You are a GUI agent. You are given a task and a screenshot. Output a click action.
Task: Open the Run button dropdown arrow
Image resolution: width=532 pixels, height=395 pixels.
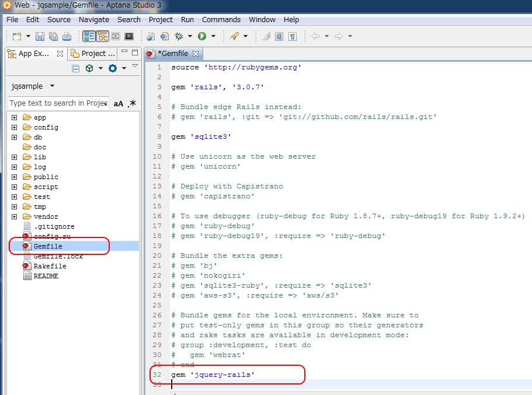213,36
